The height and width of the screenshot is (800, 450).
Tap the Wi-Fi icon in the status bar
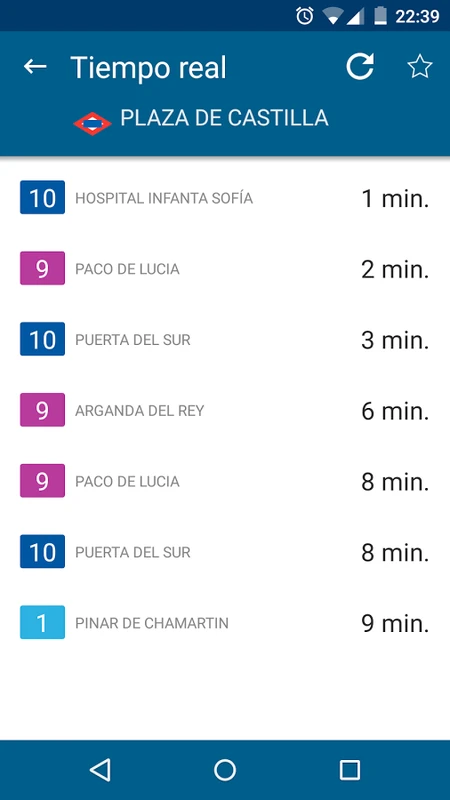coord(333,16)
